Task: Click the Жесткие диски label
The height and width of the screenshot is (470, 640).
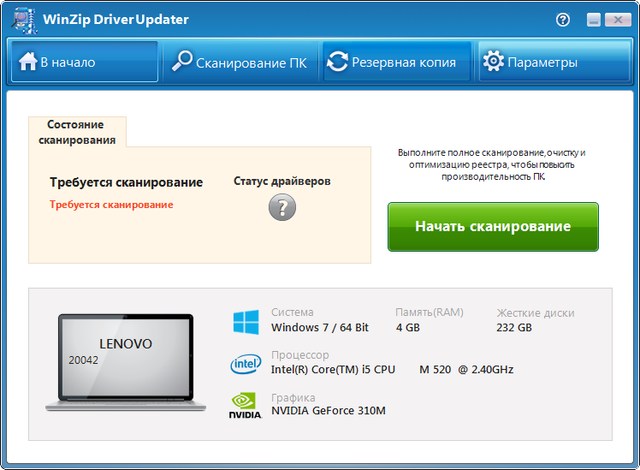Action: click(x=536, y=313)
